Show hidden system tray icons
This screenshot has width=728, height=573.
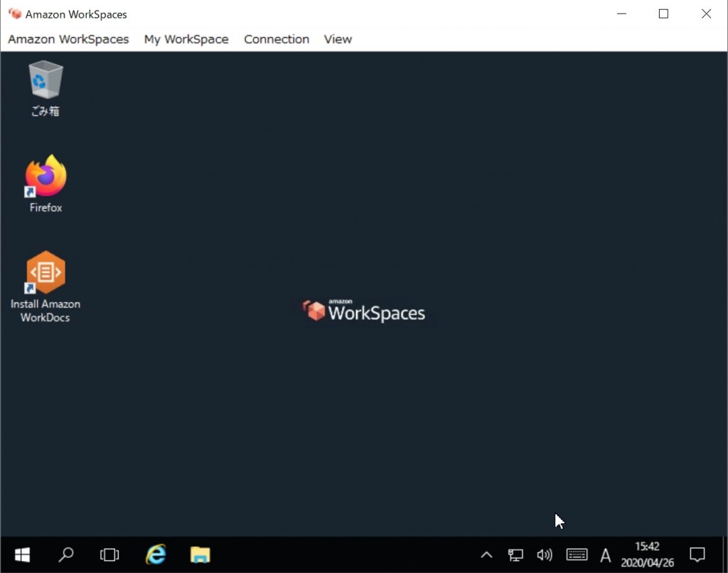click(486, 555)
